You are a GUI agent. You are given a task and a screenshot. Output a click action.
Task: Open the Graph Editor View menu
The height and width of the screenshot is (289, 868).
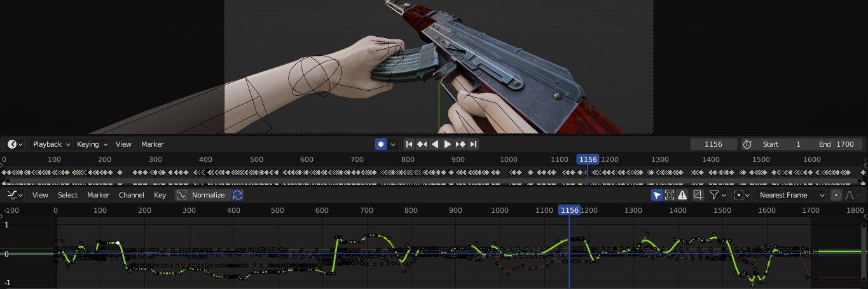(x=40, y=195)
